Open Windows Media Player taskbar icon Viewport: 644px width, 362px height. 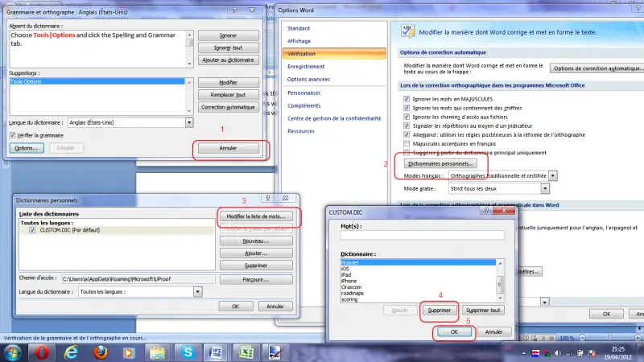(129, 352)
